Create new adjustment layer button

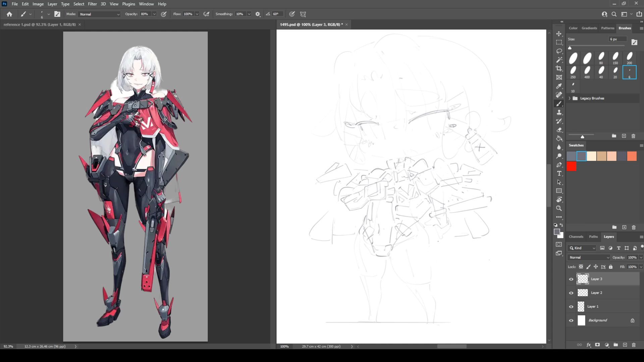607,345
